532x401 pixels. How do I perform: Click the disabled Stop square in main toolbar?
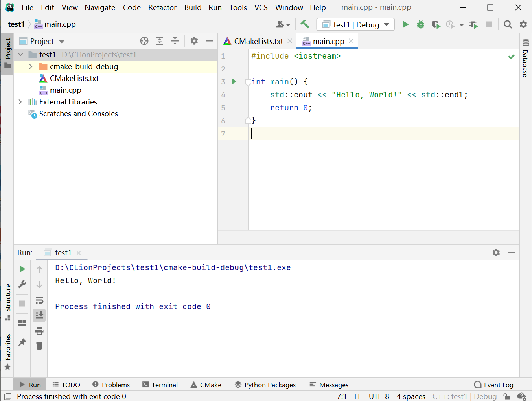point(489,24)
